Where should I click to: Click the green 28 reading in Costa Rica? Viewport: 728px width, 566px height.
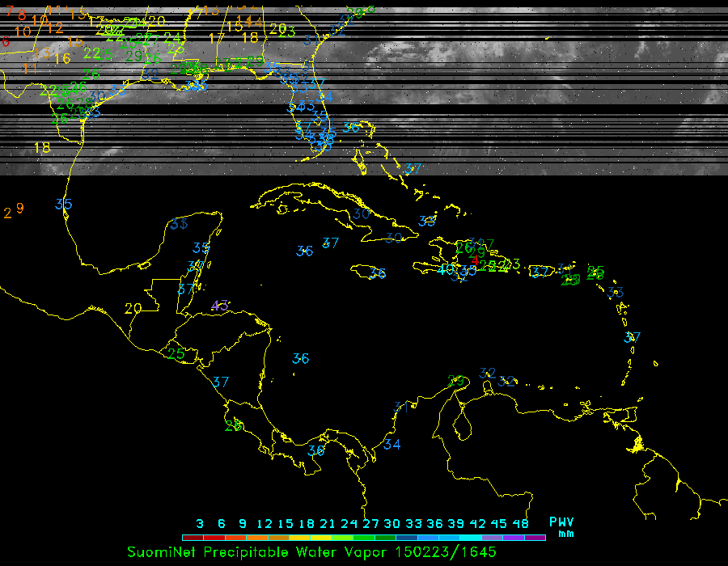coord(233,425)
